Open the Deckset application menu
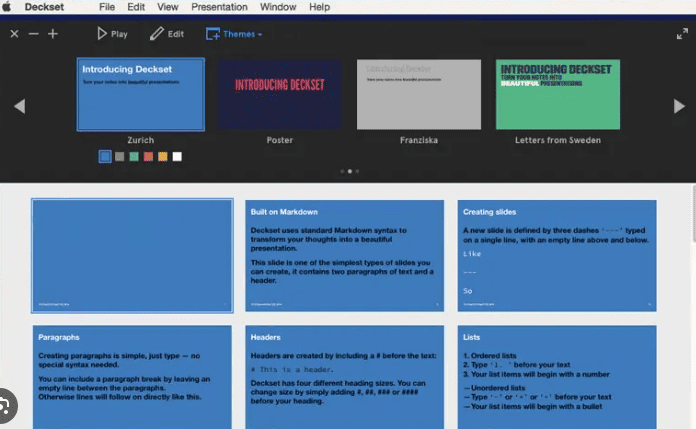Viewport: 696px width, 429px height. point(44,7)
